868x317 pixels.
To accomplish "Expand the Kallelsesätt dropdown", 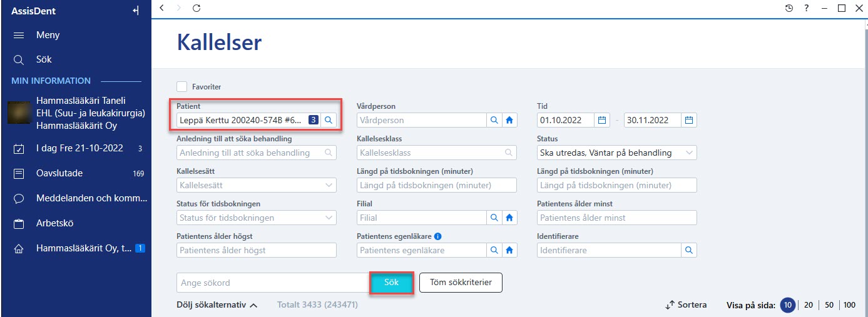I will [257, 185].
